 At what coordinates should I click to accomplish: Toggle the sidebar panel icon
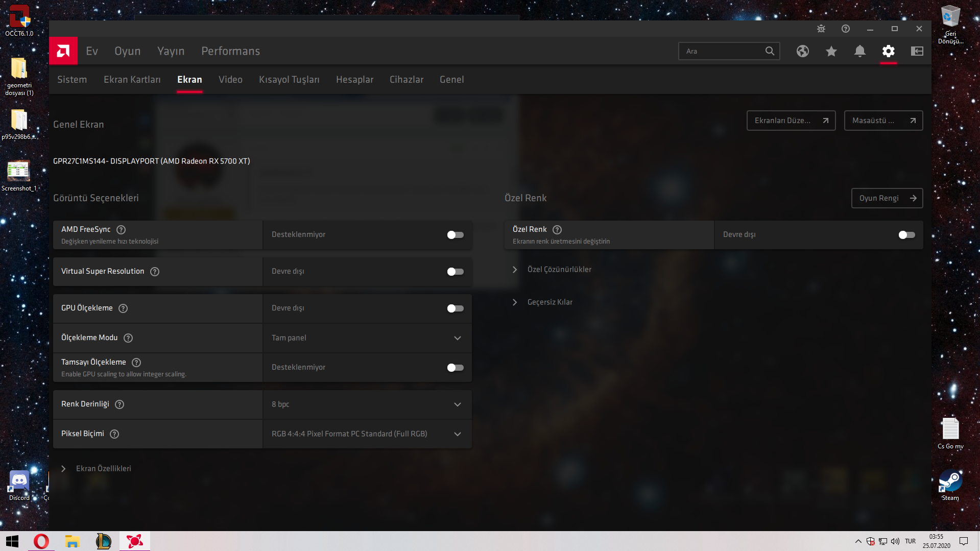tap(917, 51)
